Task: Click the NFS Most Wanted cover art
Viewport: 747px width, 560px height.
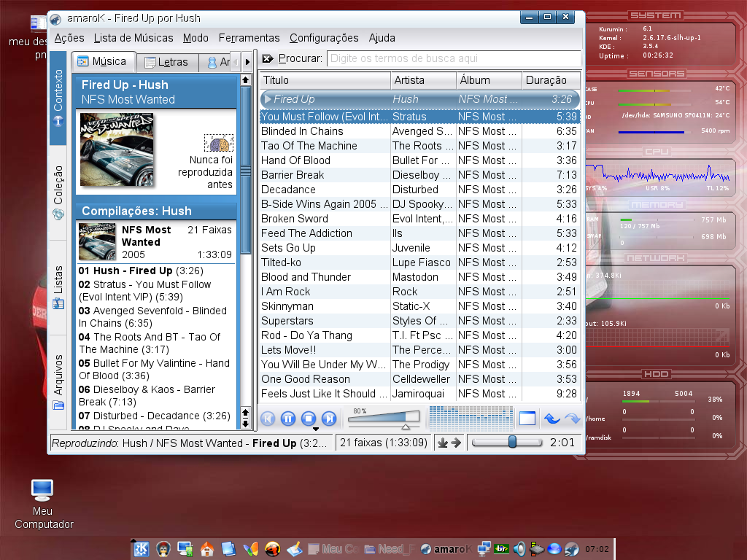Action: [x=117, y=149]
